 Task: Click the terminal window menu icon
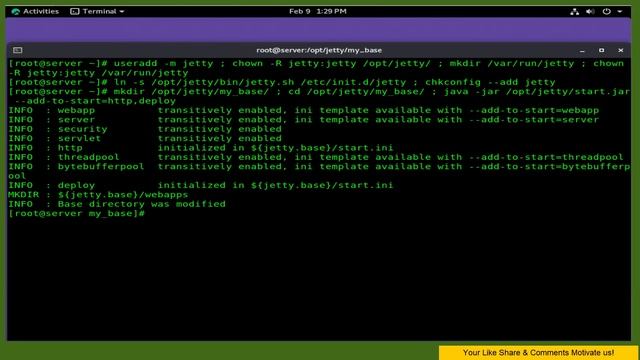tap(18, 50)
